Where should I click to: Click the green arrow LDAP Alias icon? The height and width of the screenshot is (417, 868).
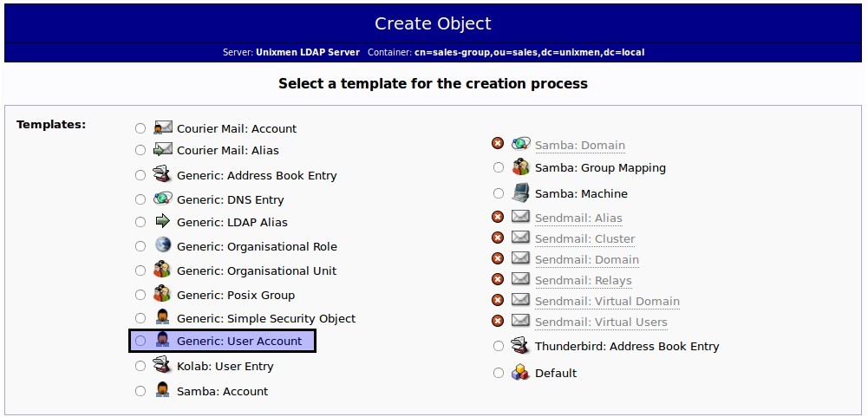point(163,222)
